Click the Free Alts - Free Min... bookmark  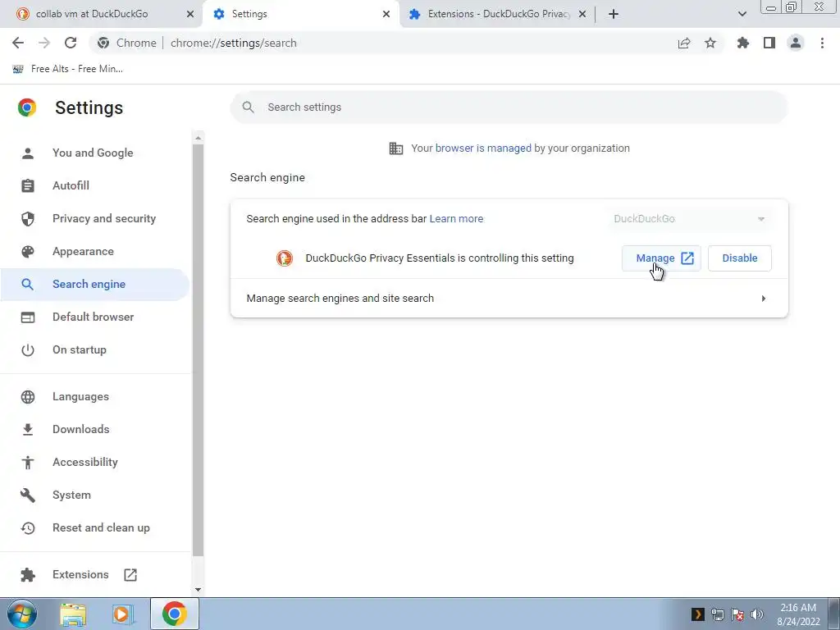tap(68, 69)
